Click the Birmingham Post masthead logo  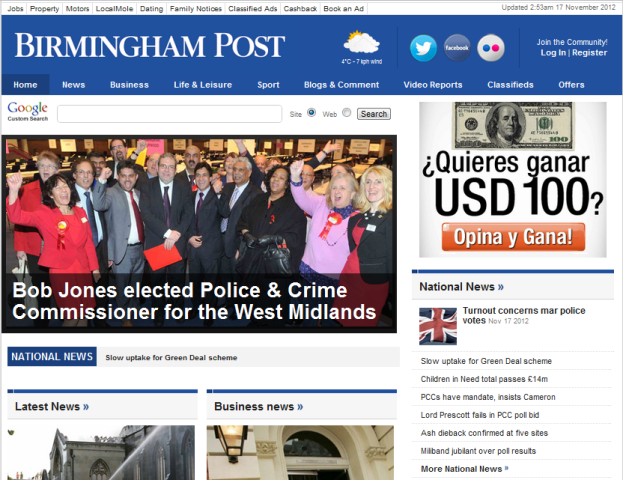pos(150,45)
